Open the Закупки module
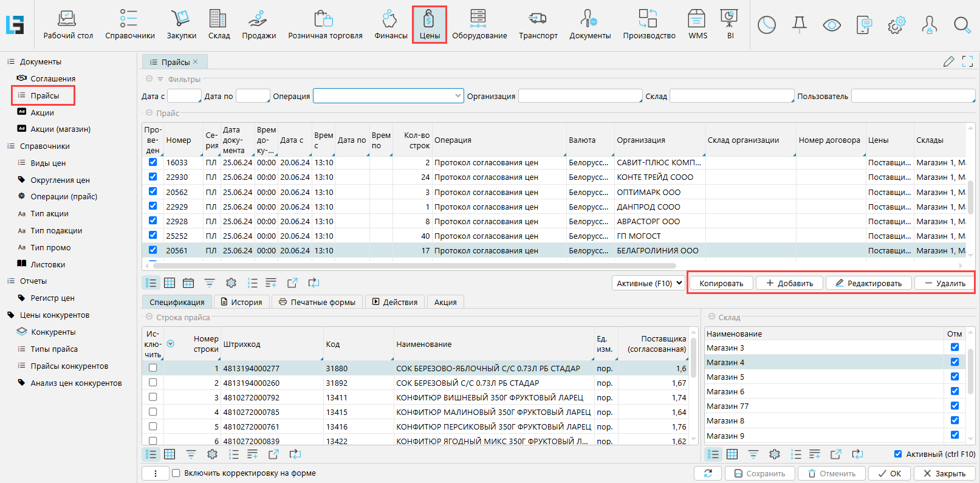This screenshot has width=980, height=483. (x=181, y=24)
